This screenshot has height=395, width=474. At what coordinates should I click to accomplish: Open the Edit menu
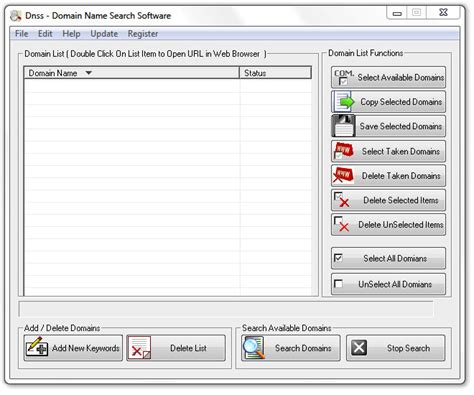coord(45,34)
